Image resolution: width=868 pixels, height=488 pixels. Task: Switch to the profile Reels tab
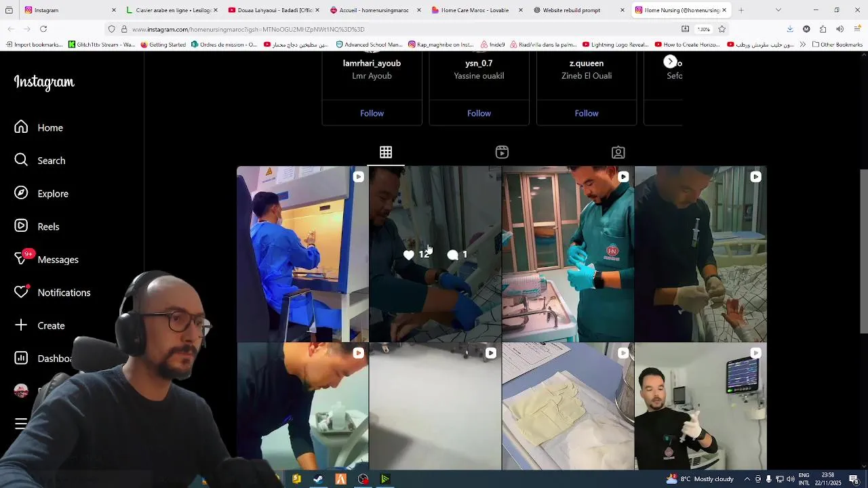click(x=502, y=152)
